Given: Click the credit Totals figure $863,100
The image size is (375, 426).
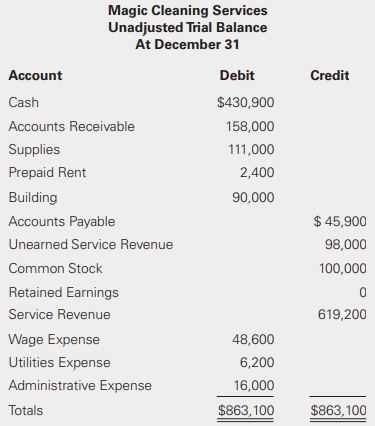Looking at the screenshot, I should [338, 410].
